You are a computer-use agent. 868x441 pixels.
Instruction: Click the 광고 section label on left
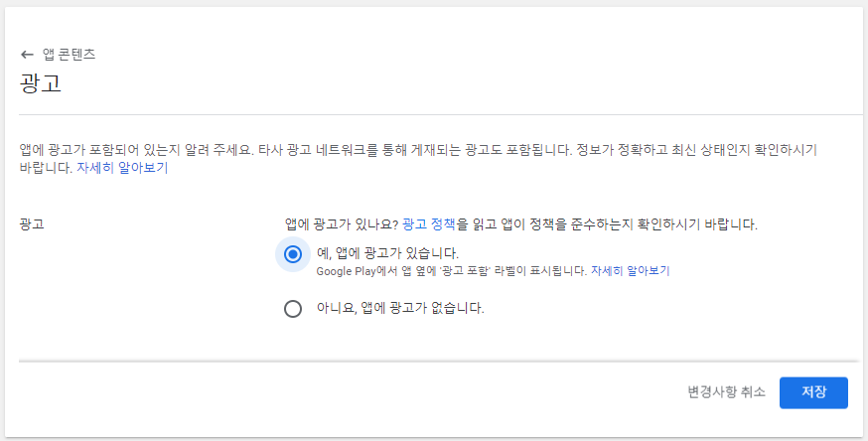[32, 224]
